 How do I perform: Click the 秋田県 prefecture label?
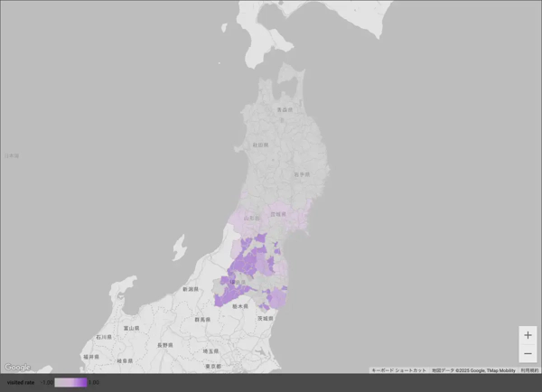coord(260,145)
